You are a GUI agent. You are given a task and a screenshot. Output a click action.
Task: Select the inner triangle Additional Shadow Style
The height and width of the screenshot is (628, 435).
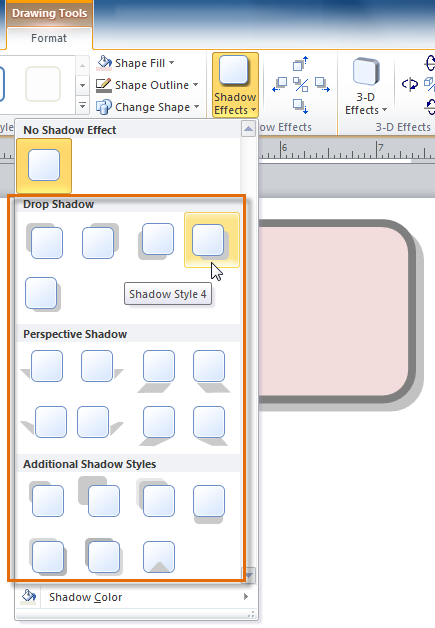[x=159, y=557]
